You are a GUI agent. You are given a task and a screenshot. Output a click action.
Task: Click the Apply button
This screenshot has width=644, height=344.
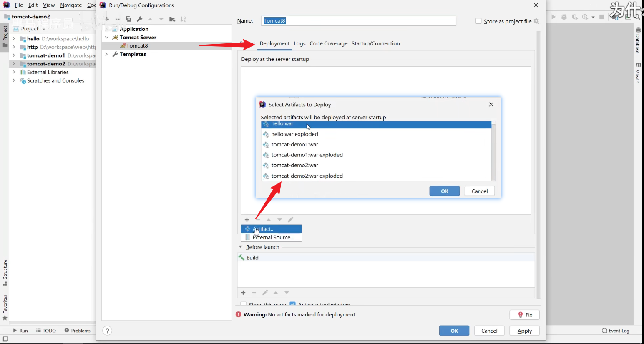click(x=525, y=331)
